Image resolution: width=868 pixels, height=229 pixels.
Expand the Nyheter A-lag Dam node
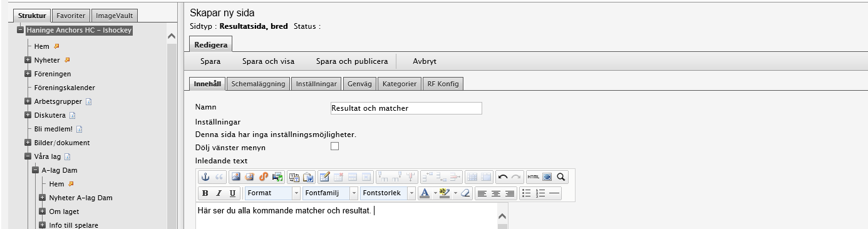pos(43,198)
